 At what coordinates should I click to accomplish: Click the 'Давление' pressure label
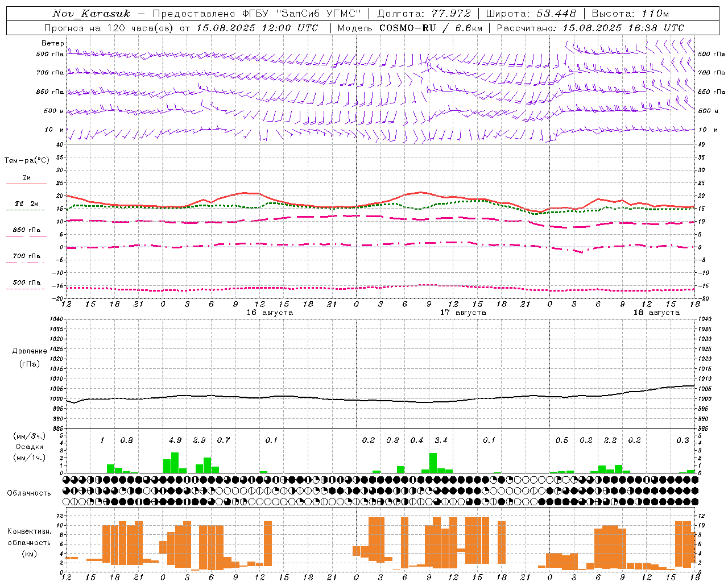click(31, 351)
